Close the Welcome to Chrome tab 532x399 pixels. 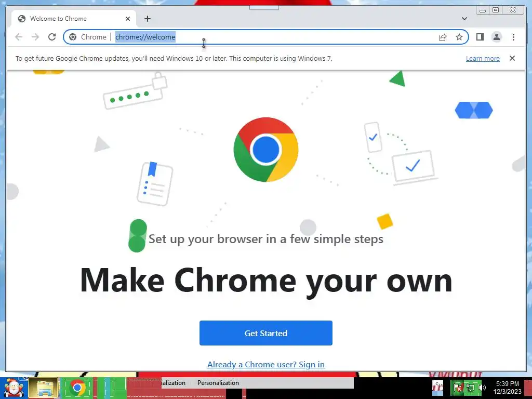(128, 19)
